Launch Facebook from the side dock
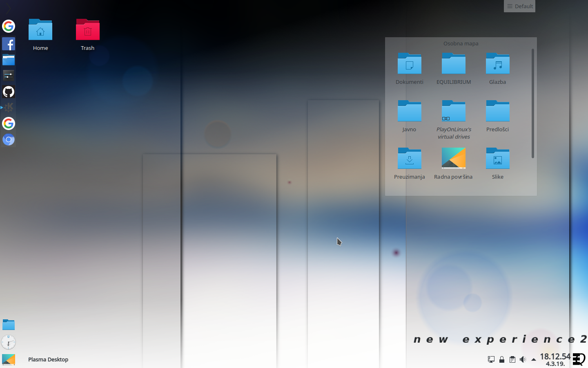The image size is (588, 368). 9,44
